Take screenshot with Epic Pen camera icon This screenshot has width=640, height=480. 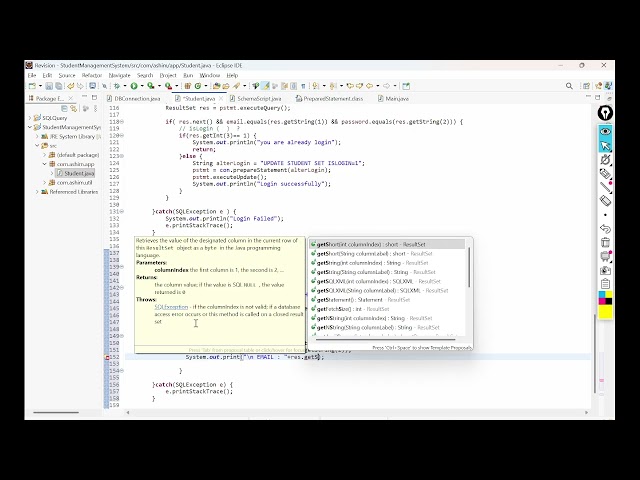coord(605,270)
